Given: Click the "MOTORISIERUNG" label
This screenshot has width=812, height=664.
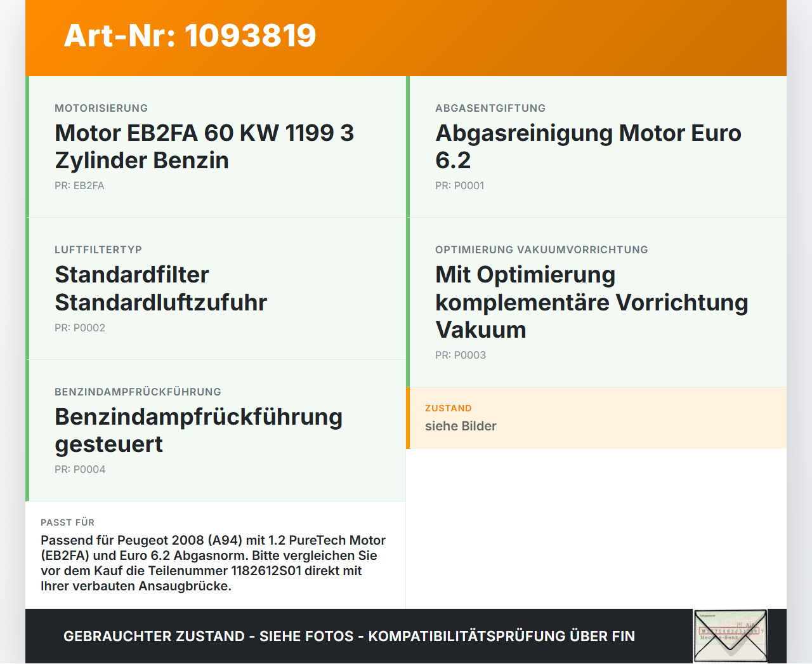Looking at the screenshot, I should (101, 108).
